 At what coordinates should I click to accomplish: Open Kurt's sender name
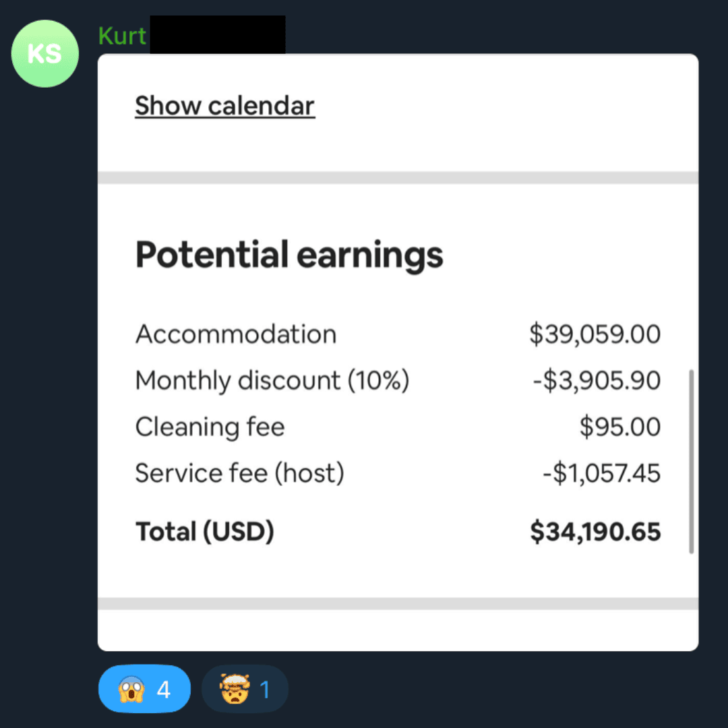pos(122,36)
